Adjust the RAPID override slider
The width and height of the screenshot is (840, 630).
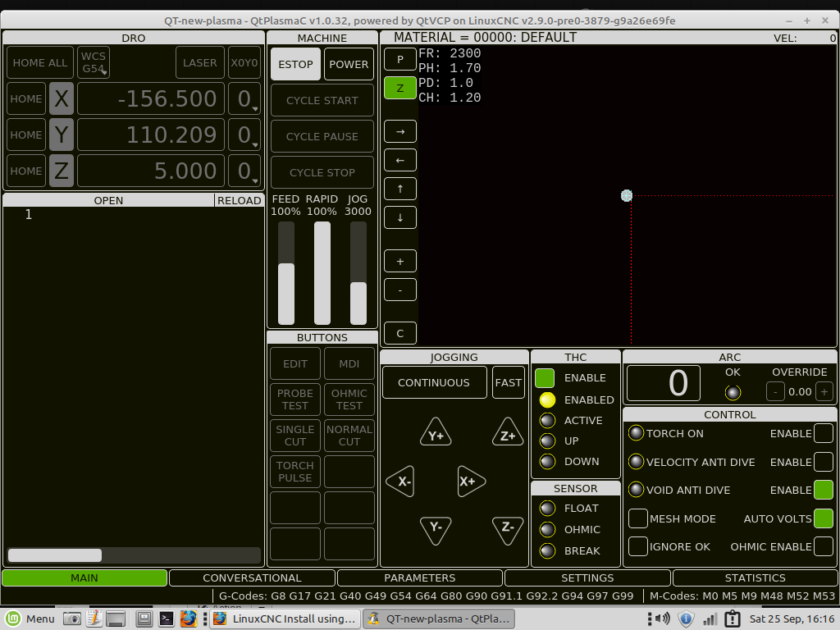[322, 273]
